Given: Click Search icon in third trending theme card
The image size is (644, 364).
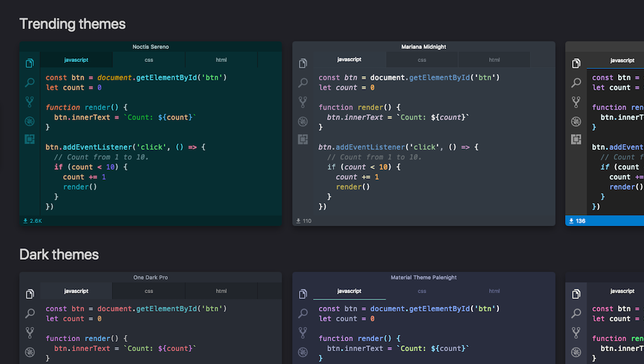Looking at the screenshot, I should coord(576,82).
